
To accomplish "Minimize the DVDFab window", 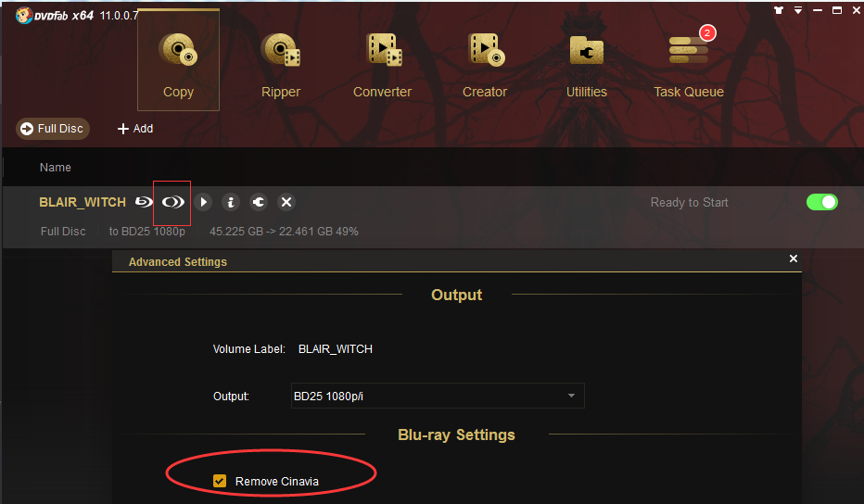I will pos(818,10).
